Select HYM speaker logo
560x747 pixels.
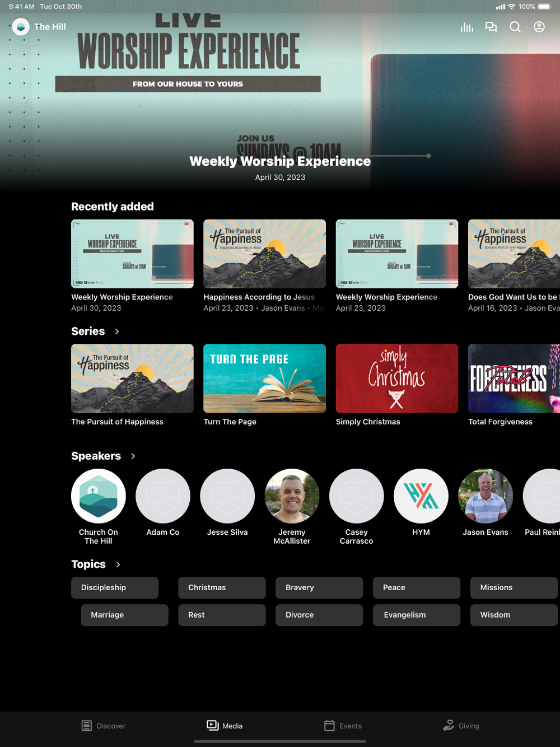421,496
